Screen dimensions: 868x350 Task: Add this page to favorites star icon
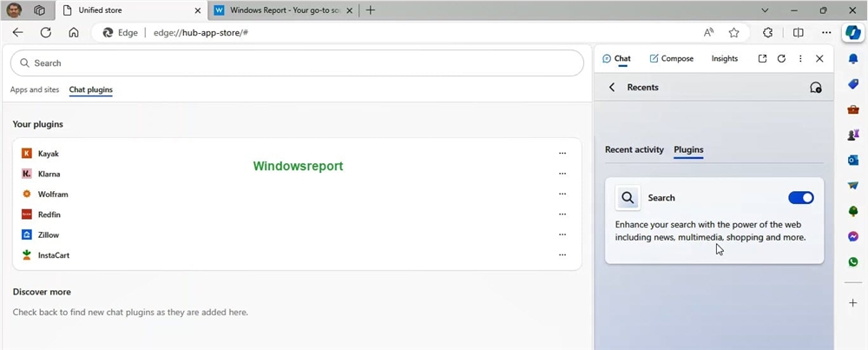[x=733, y=33]
